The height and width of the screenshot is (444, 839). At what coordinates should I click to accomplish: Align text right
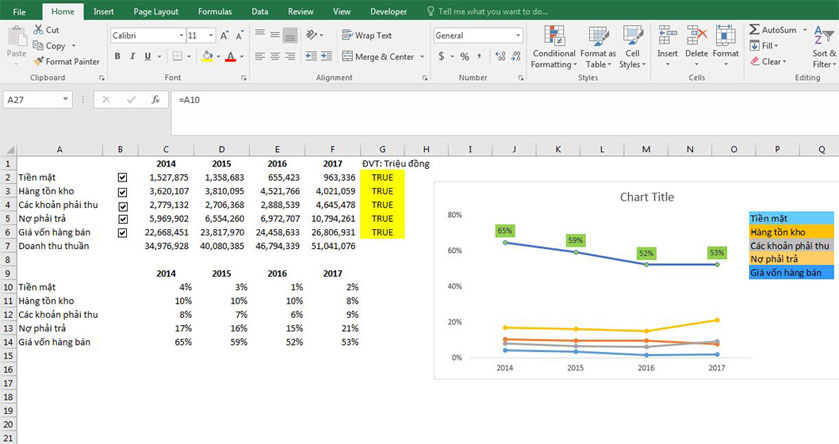tap(290, 56)
